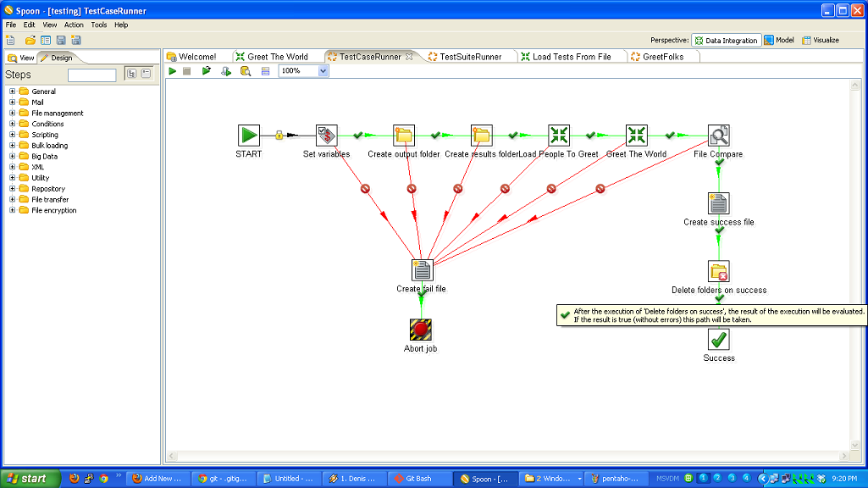868x488 pixels.
Task: Select the Success entry icon
Action: [x=719, y=340]
